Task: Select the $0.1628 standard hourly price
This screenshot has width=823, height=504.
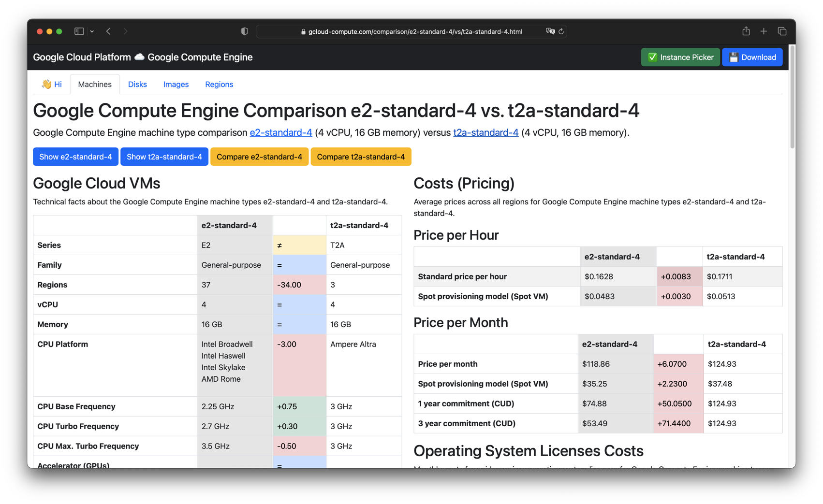Action: pos(618,276)
